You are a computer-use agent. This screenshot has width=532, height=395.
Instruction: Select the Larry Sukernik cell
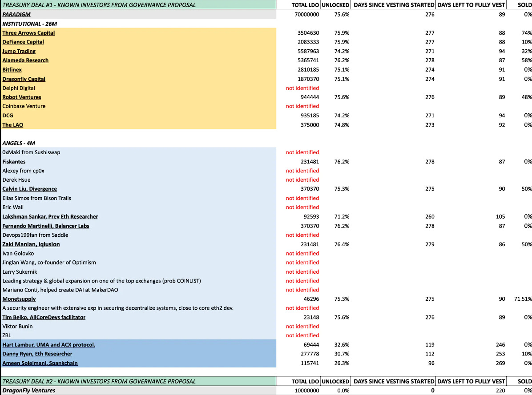(20, 271)
